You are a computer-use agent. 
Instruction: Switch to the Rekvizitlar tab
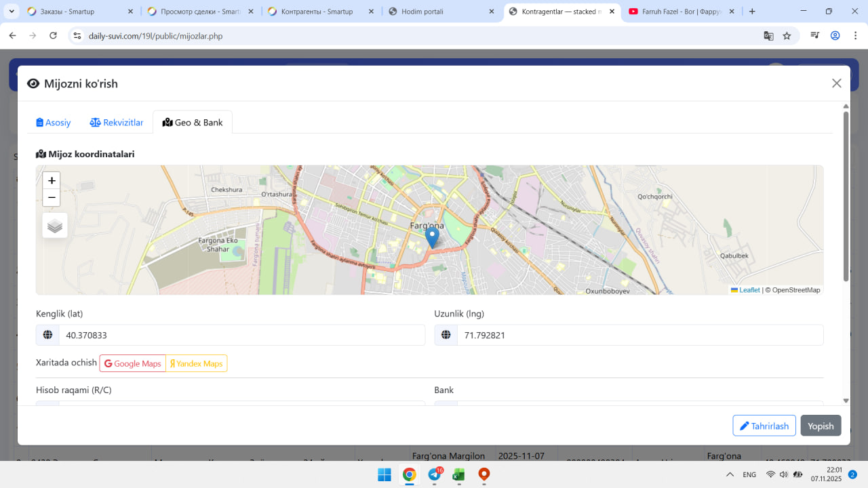pos(117,123)
